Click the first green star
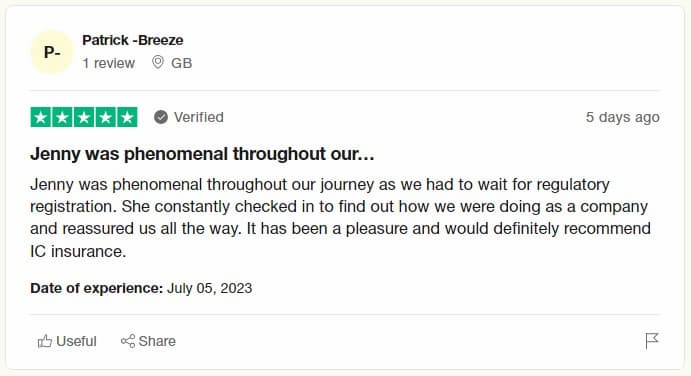The width and height of the screenshot is (691, 376). (x=41, y=117)
